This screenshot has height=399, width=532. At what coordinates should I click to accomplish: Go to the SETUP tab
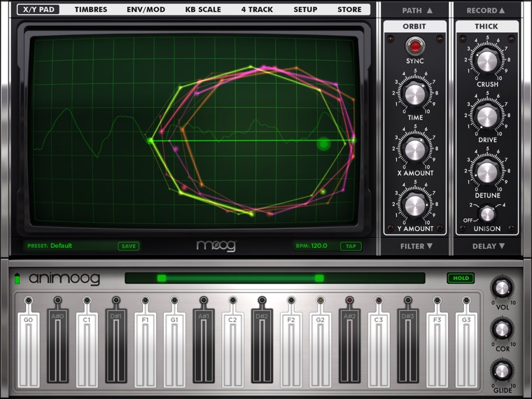305,10
